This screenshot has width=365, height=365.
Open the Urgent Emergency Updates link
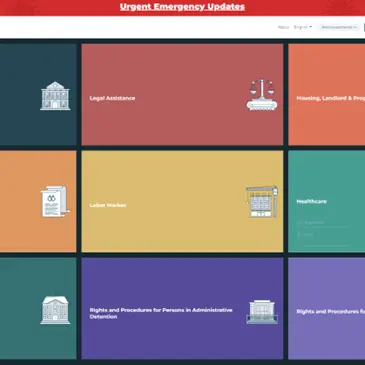[182, 7]
